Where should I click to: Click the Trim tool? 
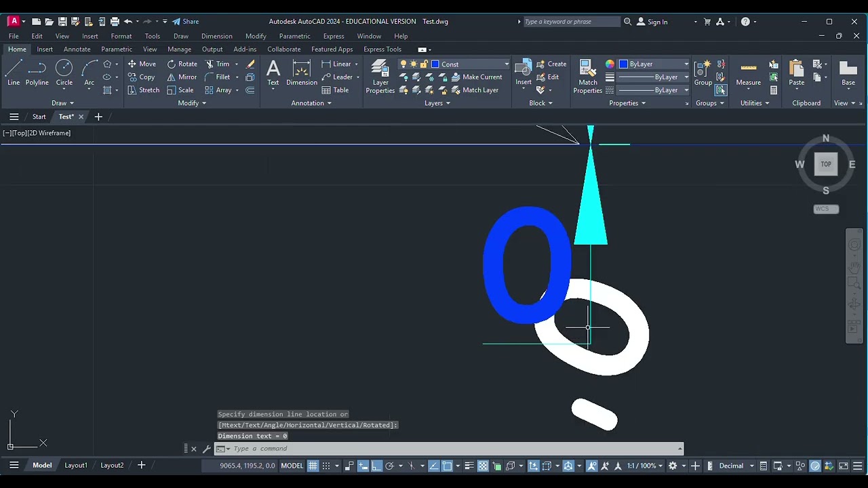click(217, 64)
